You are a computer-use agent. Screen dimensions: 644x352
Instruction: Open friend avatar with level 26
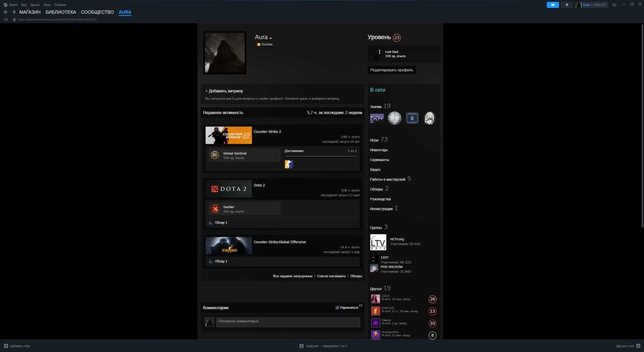375,299
